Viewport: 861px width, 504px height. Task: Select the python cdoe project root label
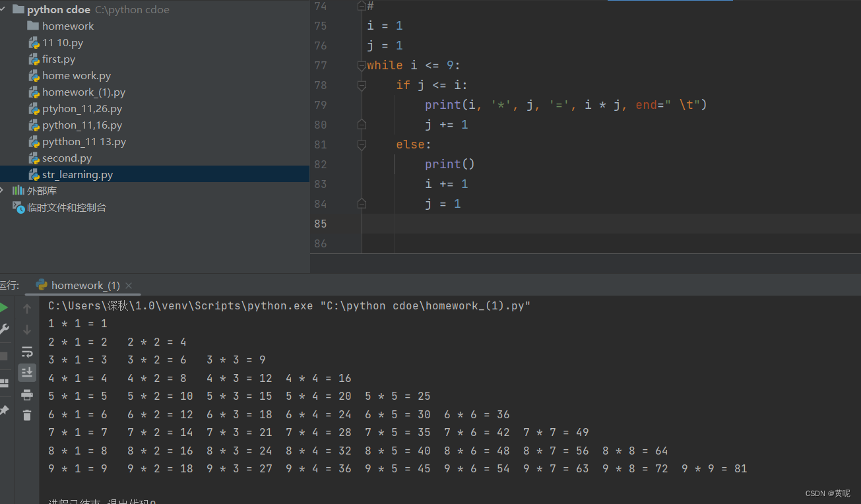[59, 9]
